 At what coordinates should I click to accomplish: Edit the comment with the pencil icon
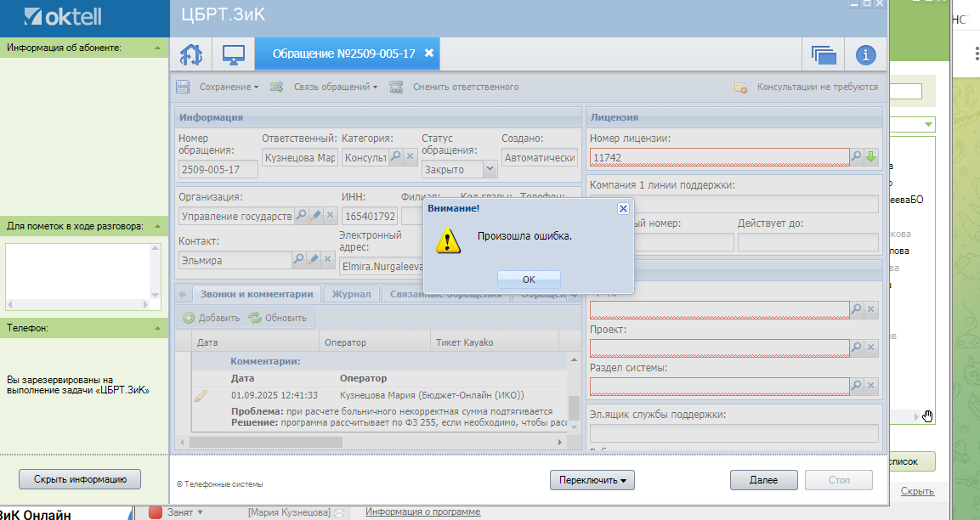201,396
